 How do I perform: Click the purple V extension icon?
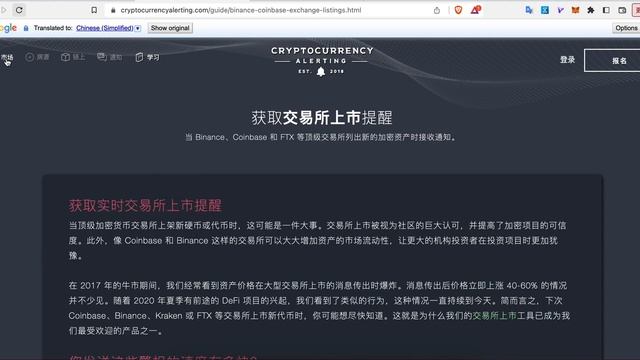(x=560, y=10)
